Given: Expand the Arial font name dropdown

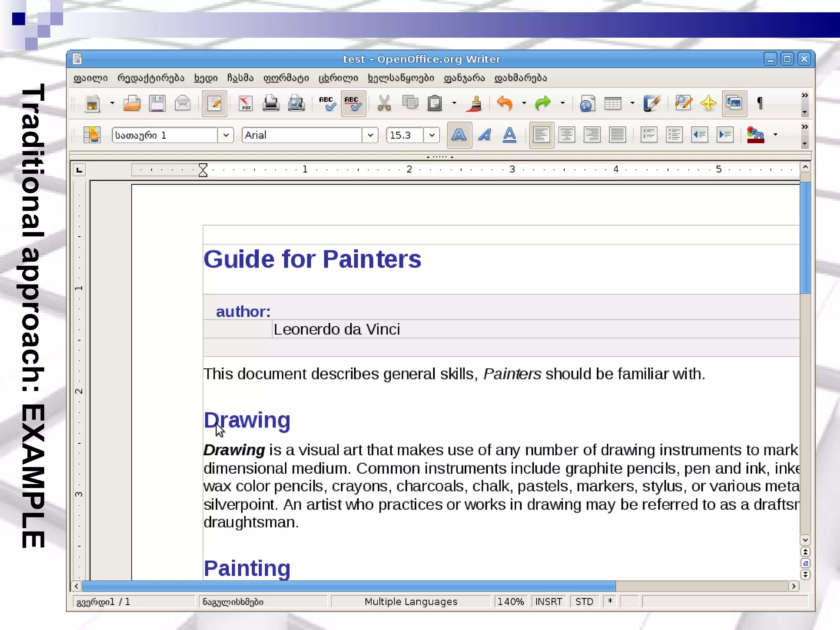Looking at the screenshot, I should 370,135.
